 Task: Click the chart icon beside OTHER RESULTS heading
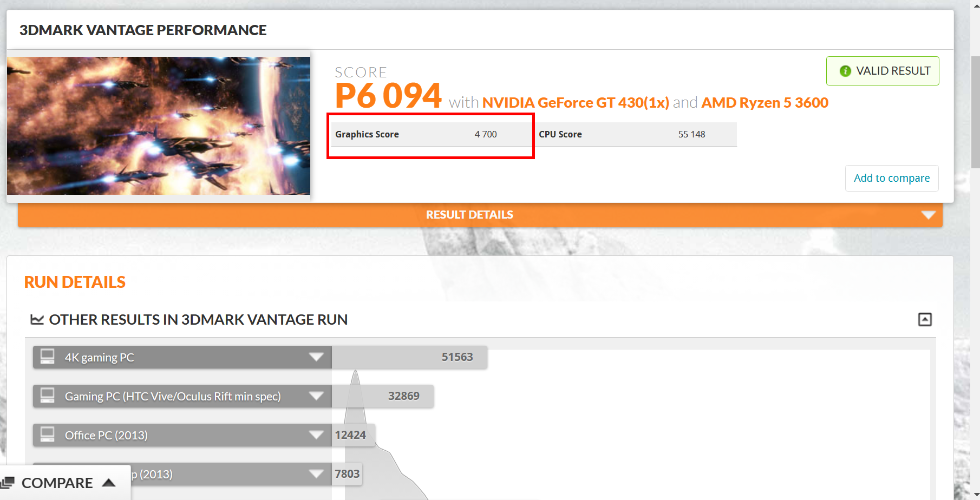[x=37, y=319]
